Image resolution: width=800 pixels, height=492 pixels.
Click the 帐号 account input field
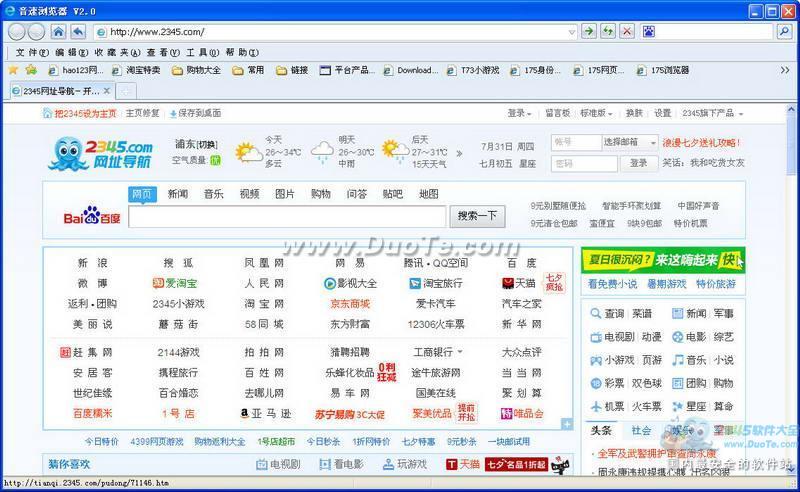[x=577, y=142]
